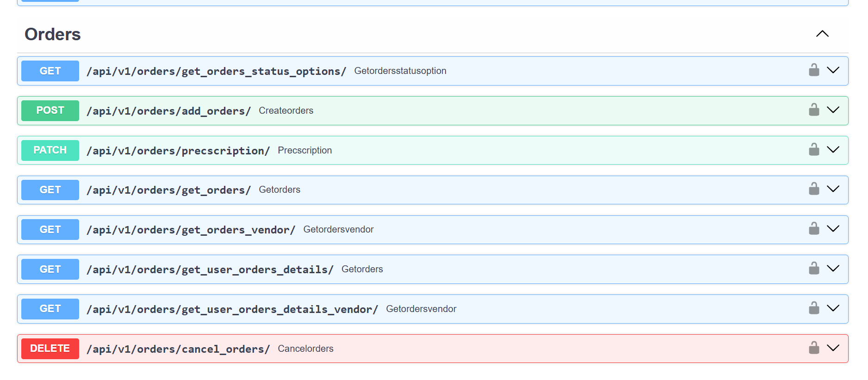
Task: Click the DELETE method badge
Action: click(x=50, y=349)
